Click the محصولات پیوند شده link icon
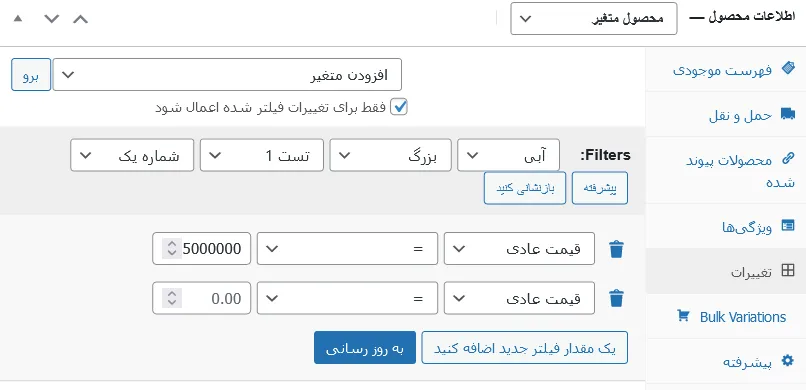Screen dimensions: 806x390 tap(787, 159)
